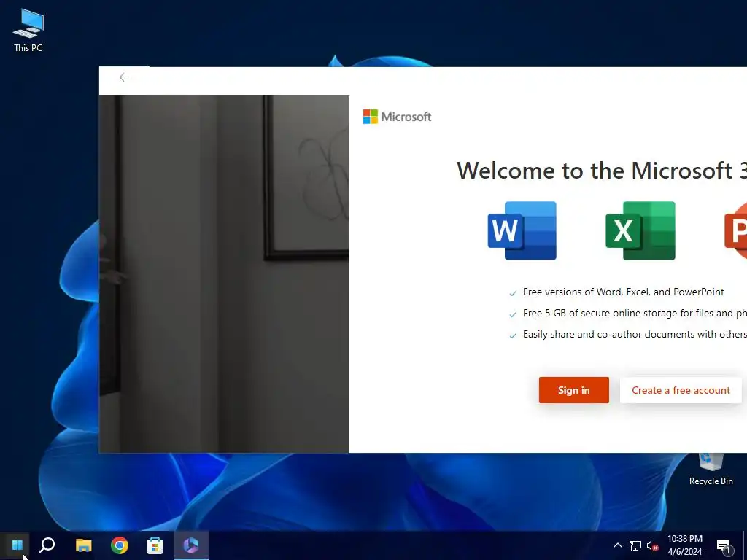
Task: Click the muted volume tray icon
Action: 652,545
